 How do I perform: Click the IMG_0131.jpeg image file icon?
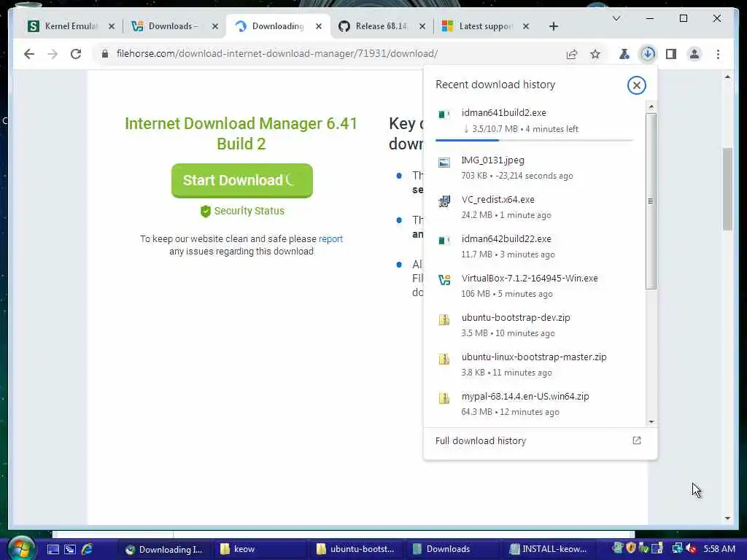click(444, 163)
